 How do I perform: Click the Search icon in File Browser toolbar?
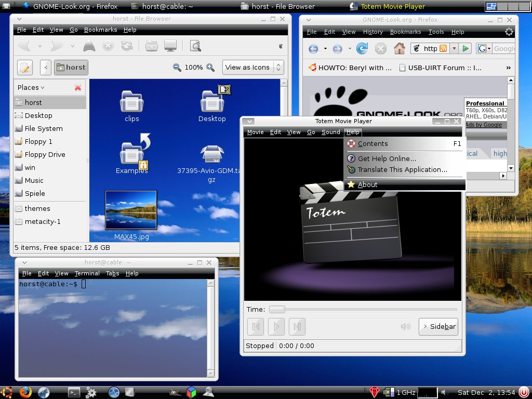(195, 46)
